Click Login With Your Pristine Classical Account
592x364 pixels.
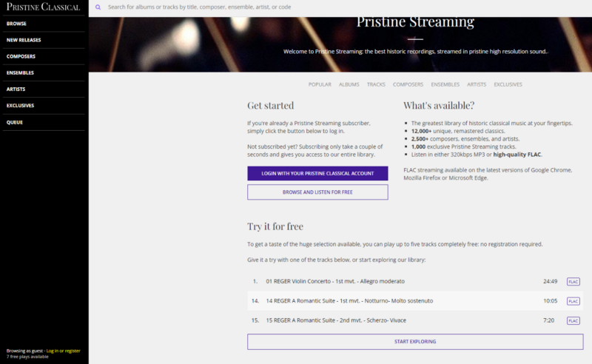click(x=317, y=173)
